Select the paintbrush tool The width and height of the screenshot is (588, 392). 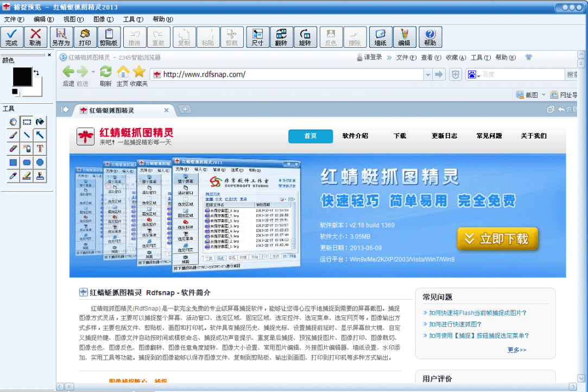tap(13, 135)
